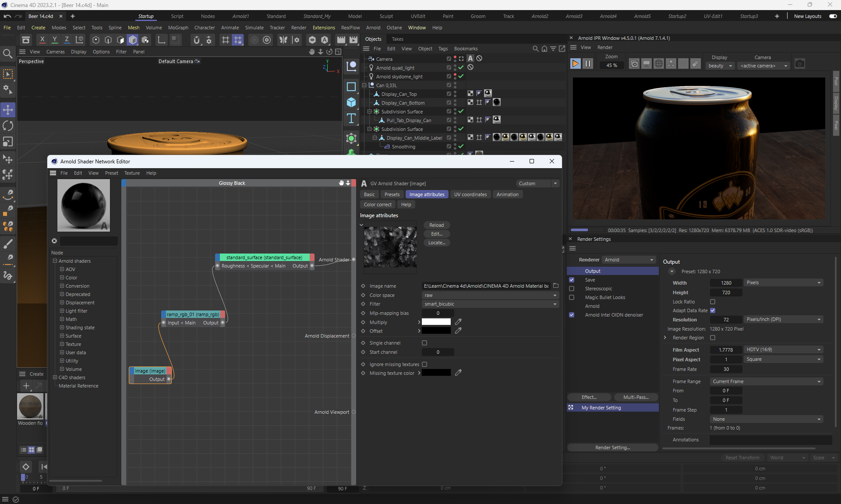
Task: Disable Arnold Intel OIDN denoiser checkbox
Action: 572,315
